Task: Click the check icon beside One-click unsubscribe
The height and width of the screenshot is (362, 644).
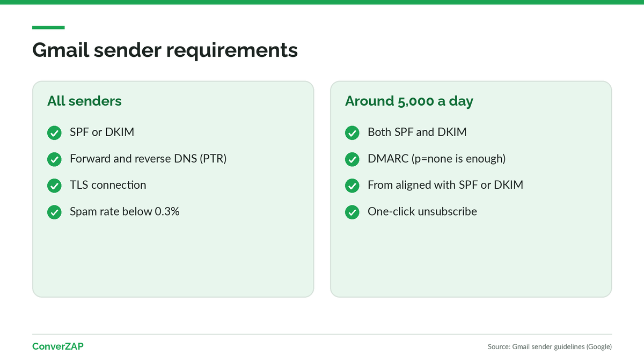Action: click(352, 212)
